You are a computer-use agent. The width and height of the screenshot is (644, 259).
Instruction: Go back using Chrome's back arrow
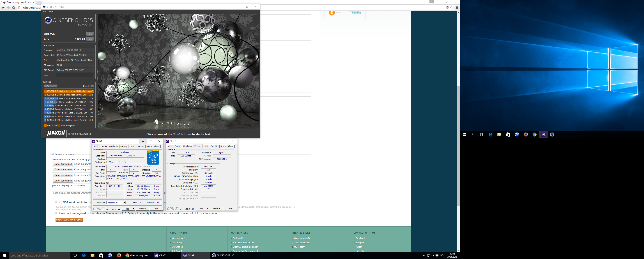[x=3, y=8]
